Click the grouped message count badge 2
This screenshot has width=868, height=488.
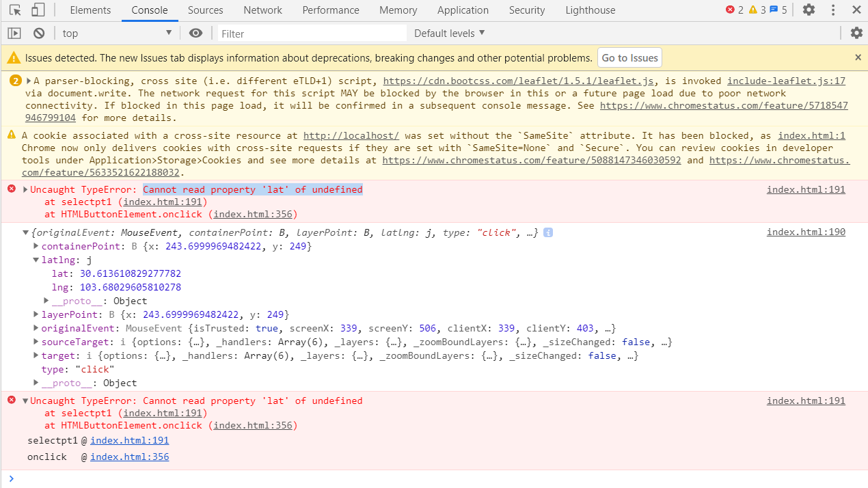click(x=15, y=81)
